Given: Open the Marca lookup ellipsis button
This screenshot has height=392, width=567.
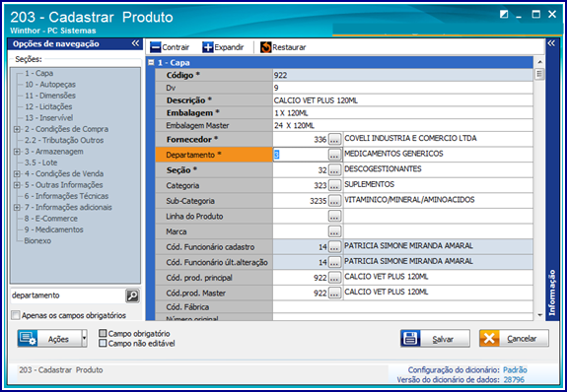Looking at the screenshot, I should click(x=334, y=231).
